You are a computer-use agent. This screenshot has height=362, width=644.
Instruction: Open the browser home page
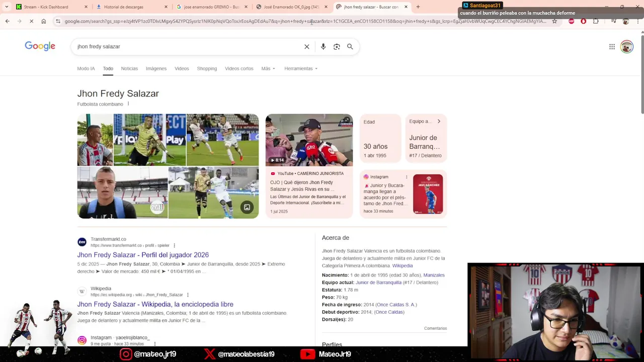click(x=44, y=21)
